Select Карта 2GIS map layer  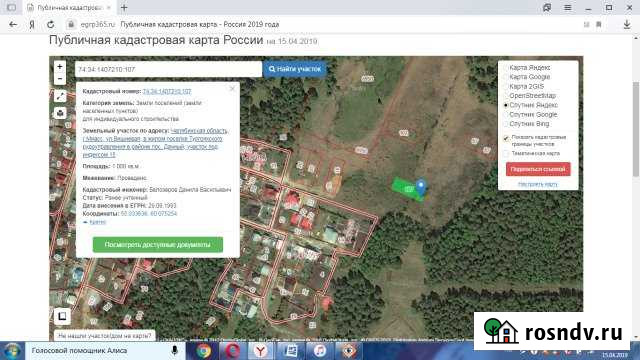tap(527, 87)
